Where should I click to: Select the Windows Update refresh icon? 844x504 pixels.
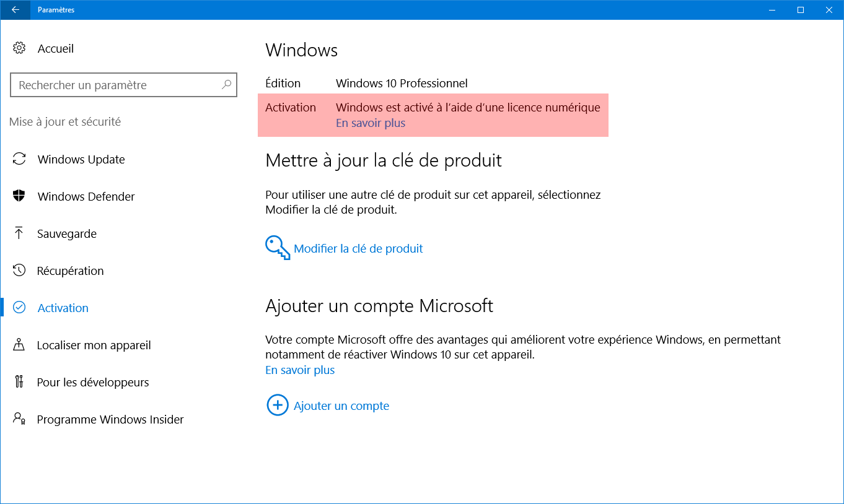[19, 159]
